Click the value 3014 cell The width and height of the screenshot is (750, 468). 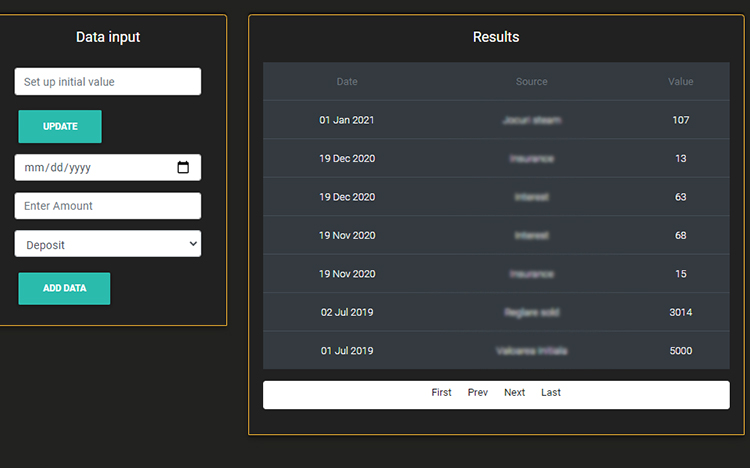pyautogui.click(x=680, y=312)
